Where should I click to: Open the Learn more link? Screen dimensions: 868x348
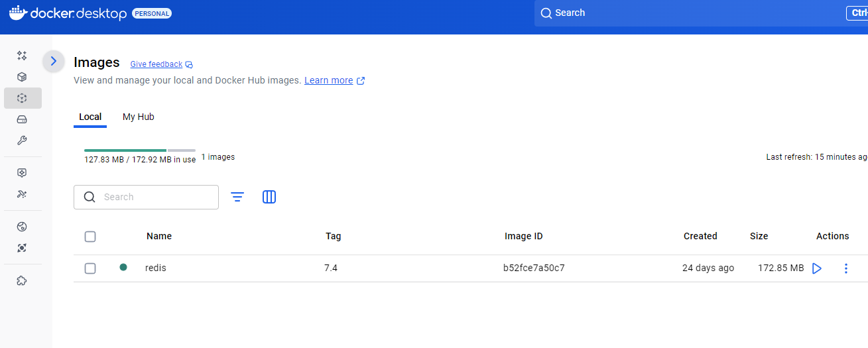pyautogui.click(x=329, y=80)
